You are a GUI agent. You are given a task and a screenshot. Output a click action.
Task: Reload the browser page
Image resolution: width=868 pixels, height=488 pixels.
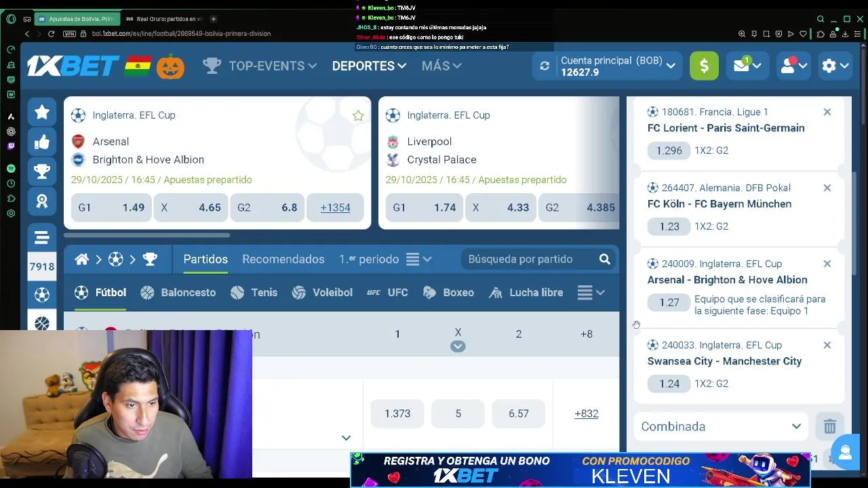click(51, 33)
